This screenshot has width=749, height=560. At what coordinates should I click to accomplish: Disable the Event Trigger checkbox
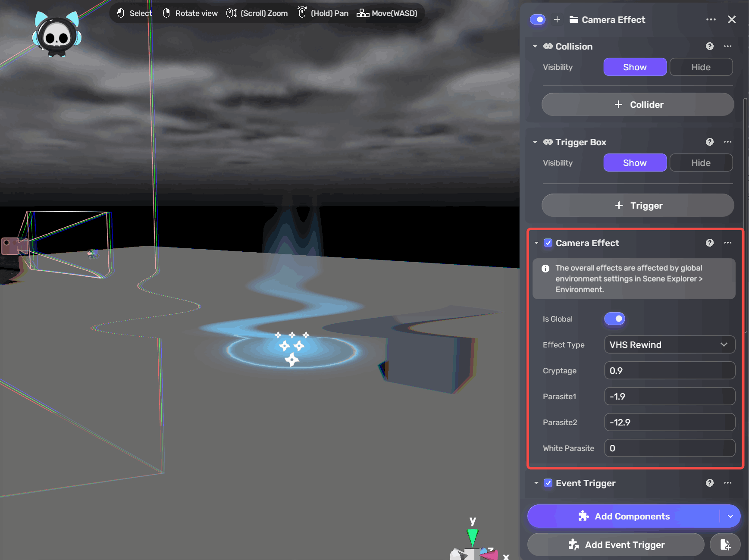(548, 483)
